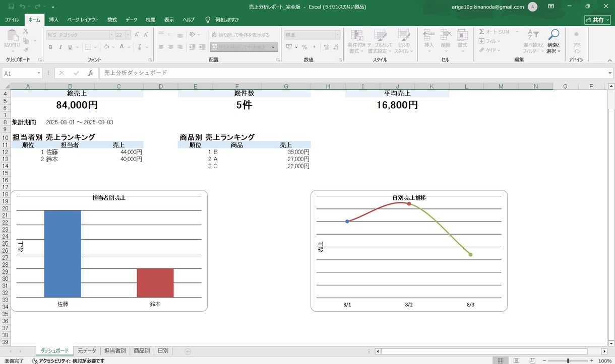The image size is (615, 364).
Task: Open the 担当者別 sheet tab
Action: [x=114, y=351]
